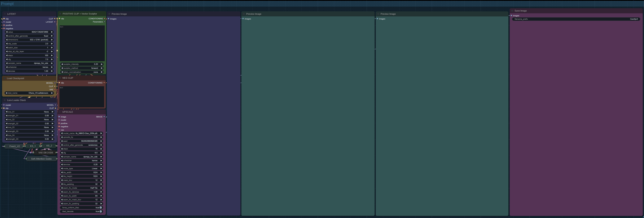
Task: Open the lora_01 None selector
Action: point(29,112)
